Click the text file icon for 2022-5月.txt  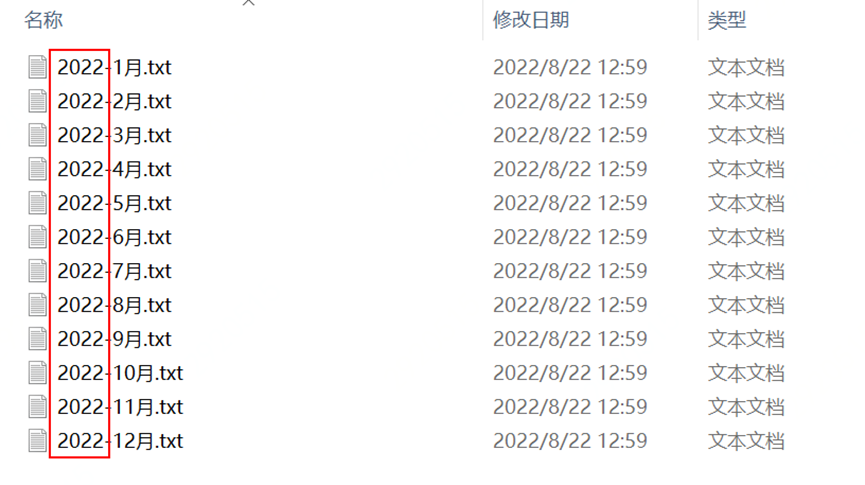click(38, 203)
